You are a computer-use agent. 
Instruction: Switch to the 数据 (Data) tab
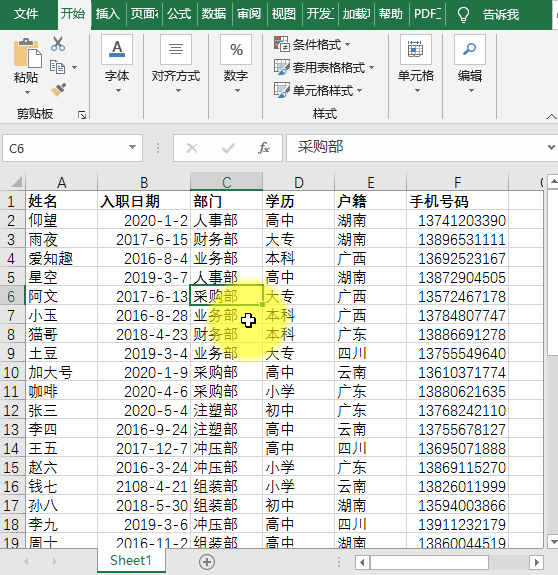click(x=214, y=14)
